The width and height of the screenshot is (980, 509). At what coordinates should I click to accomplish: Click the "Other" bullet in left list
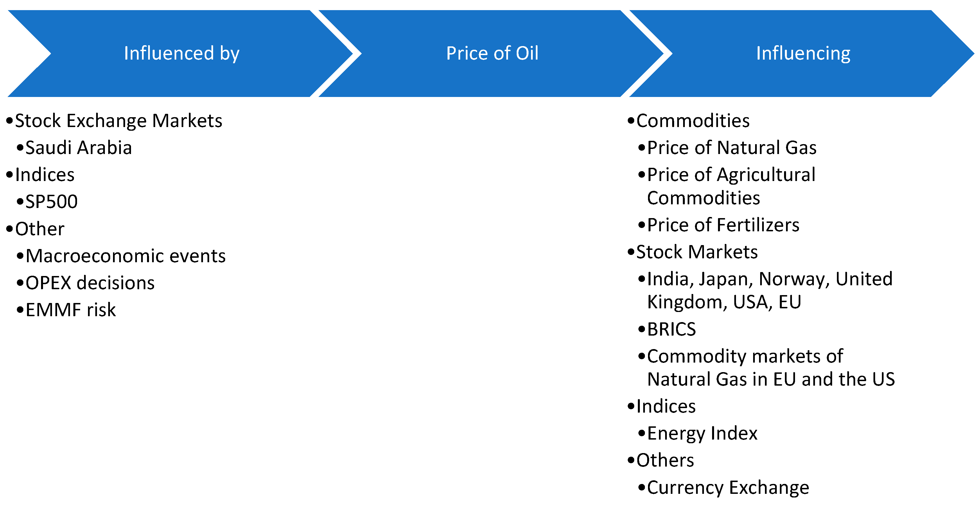click(40, 229)
